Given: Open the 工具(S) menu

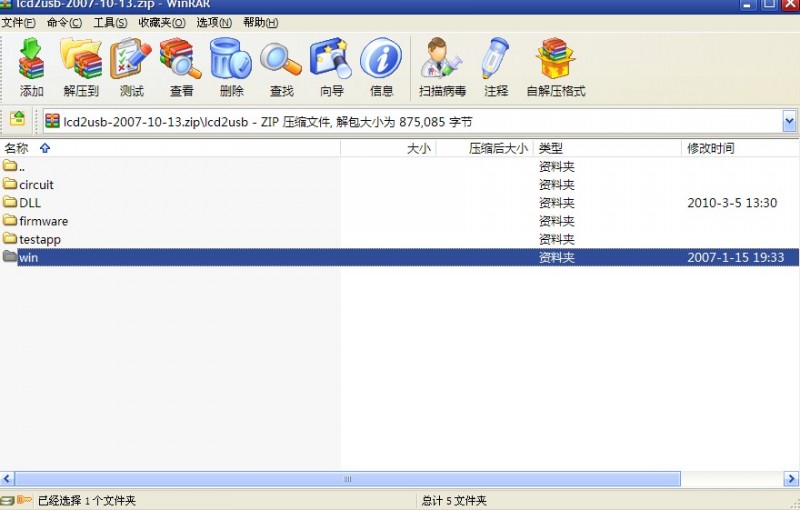Looking at the screenshot, I should coord(110,22).
